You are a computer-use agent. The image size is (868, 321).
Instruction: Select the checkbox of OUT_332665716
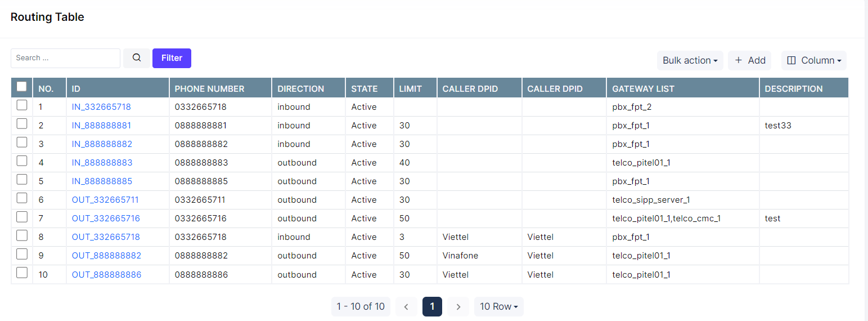tap(22, 217)
